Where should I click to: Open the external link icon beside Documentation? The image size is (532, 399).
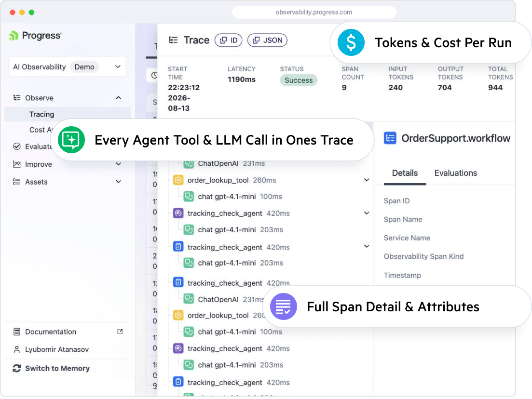pos(120,332)
